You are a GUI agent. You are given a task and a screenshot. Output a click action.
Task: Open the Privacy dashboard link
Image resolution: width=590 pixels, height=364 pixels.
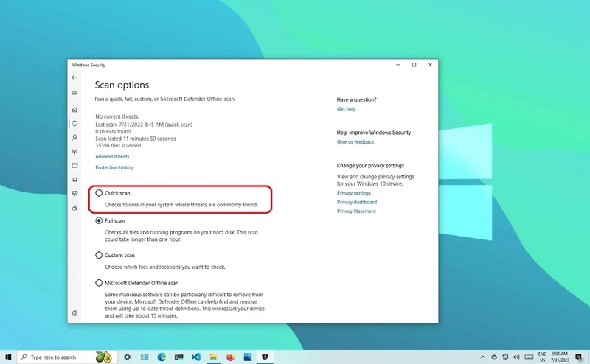357,202
